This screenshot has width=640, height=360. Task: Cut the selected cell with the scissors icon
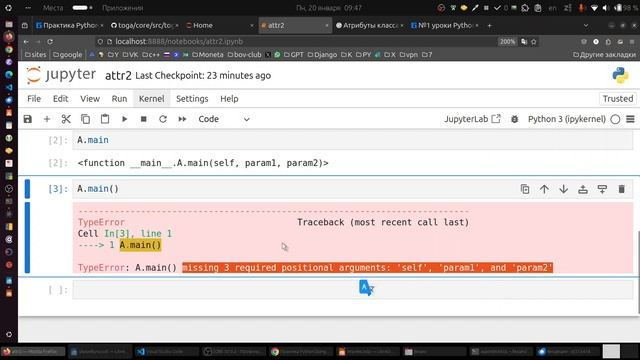[x=66, y=119]
